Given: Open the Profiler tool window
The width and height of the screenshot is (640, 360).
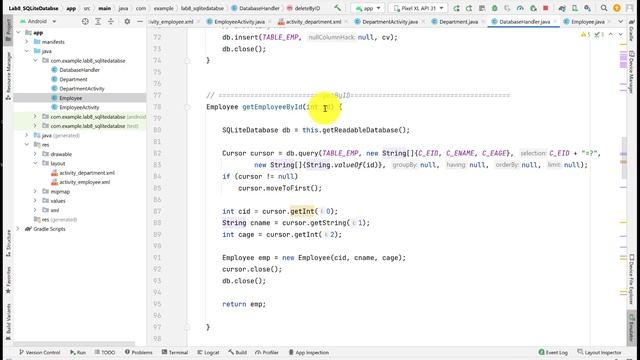Looking at the screenshot, I should (267, 352).
